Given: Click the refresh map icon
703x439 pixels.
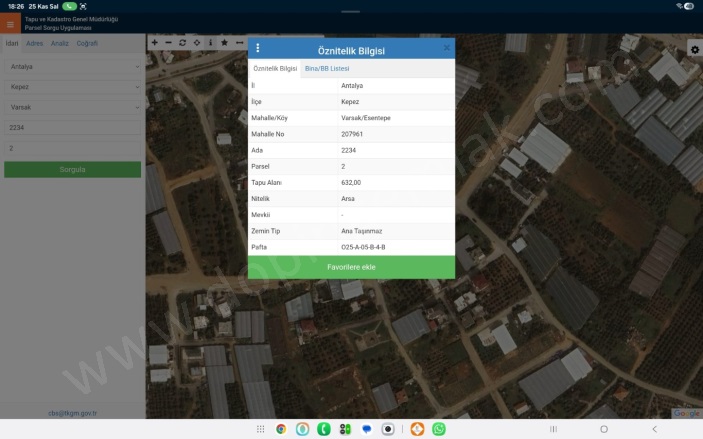Looking at the screenshot, I should click(182, 43).
